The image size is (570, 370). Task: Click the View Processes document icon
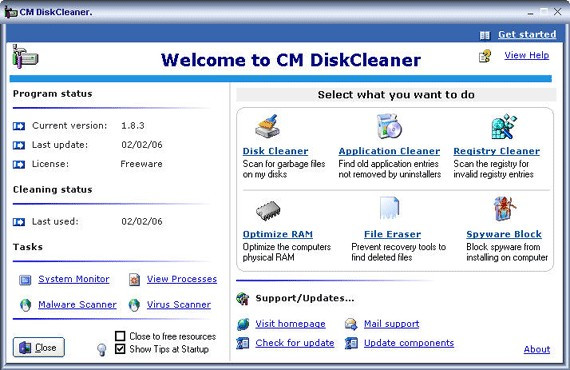click(135, 279)
